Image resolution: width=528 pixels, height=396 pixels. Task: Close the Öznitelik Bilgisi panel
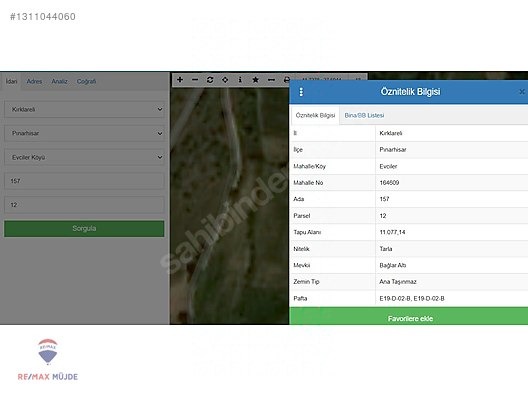click(x=522, y=92)
